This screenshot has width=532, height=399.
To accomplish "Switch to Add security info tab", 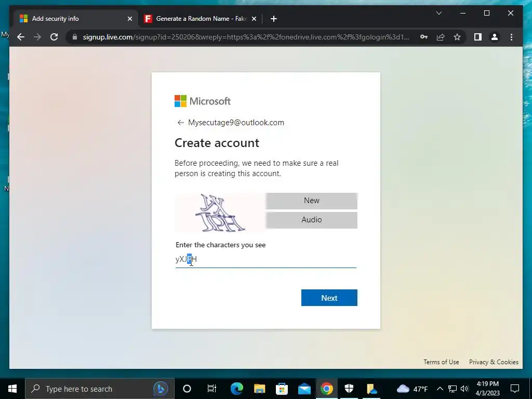I will tap(76, 19).
